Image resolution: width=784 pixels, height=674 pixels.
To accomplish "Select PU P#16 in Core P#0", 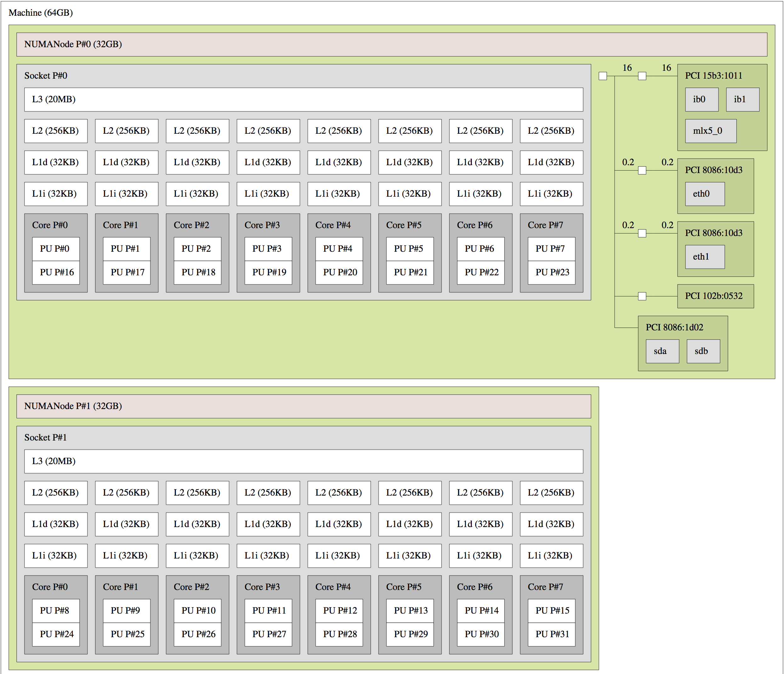I will pos(56,272).
